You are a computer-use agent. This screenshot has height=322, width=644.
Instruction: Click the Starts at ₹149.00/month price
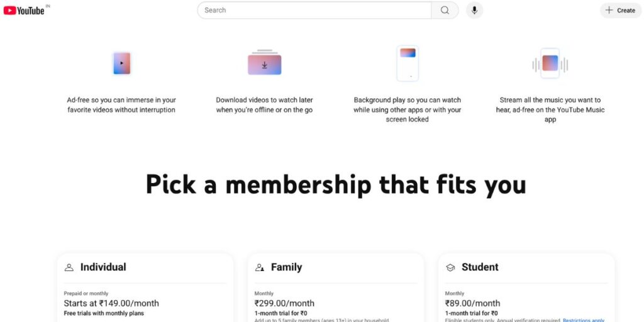click(111, 303)
